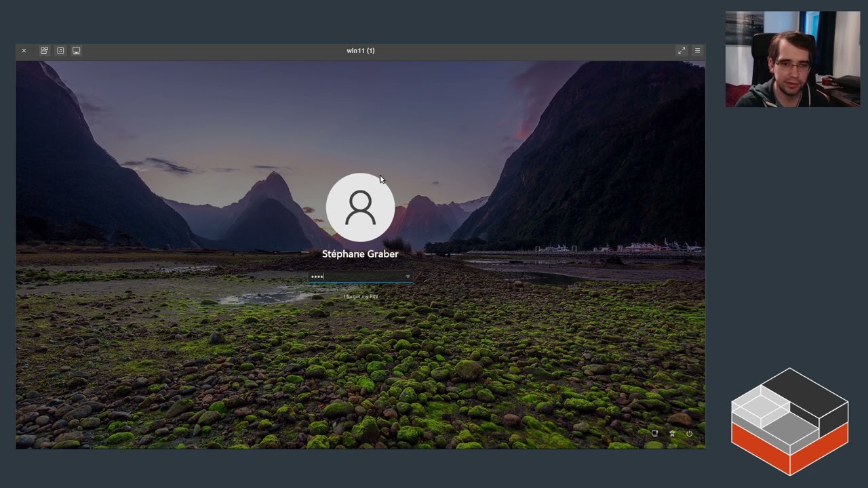Reveal the typed PIN with eye icon
This screenshot has width=868, height=488.
pyautogui.click(x=407, y=277)
